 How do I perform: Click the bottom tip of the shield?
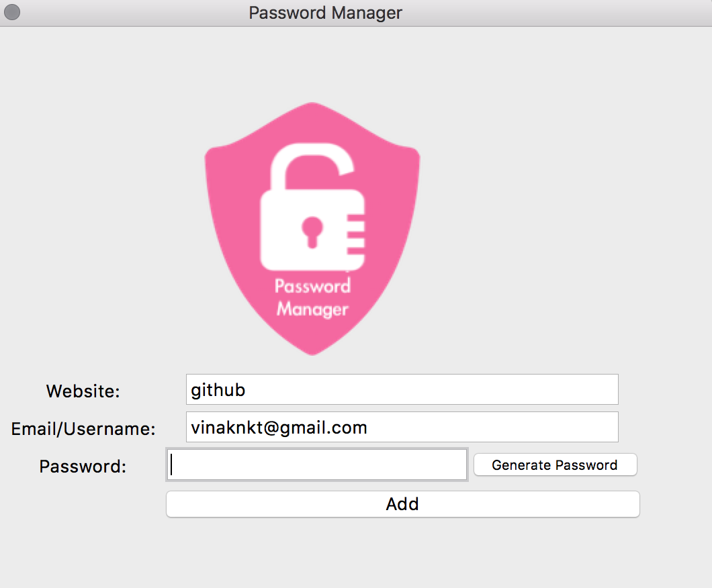coord(312,350)
